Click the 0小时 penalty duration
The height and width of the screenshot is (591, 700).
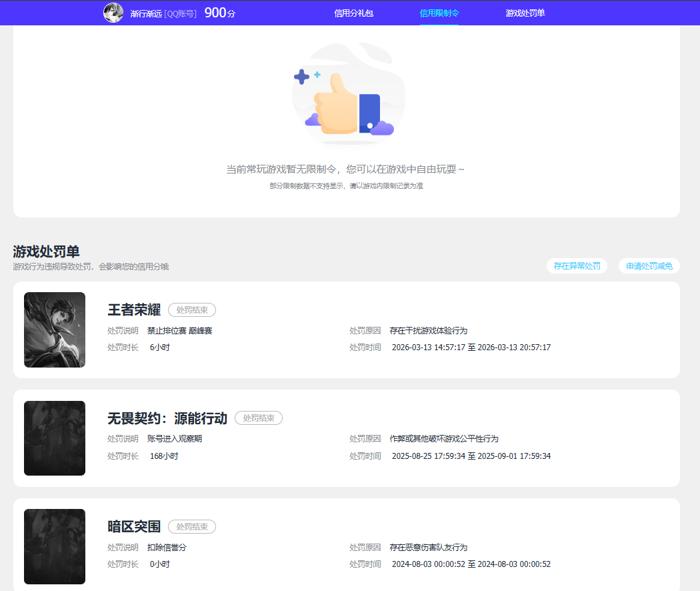click(x=160, y=564)
